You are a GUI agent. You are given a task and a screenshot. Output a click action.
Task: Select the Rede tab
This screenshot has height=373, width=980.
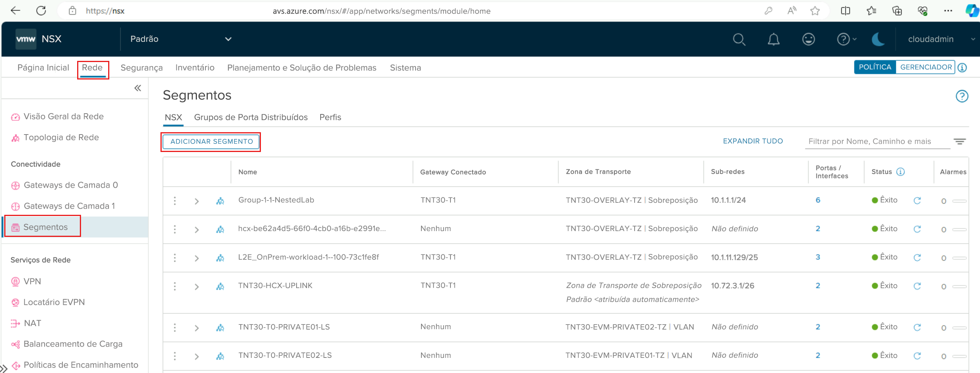click(x=92, y=67)
